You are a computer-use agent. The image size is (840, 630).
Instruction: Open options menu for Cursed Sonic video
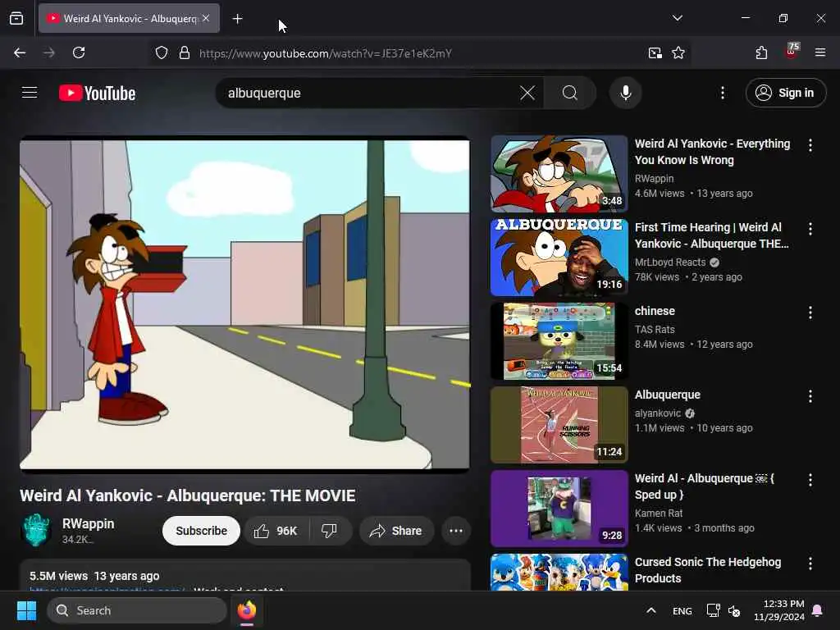pyautogui.click(x=810, y=563)
